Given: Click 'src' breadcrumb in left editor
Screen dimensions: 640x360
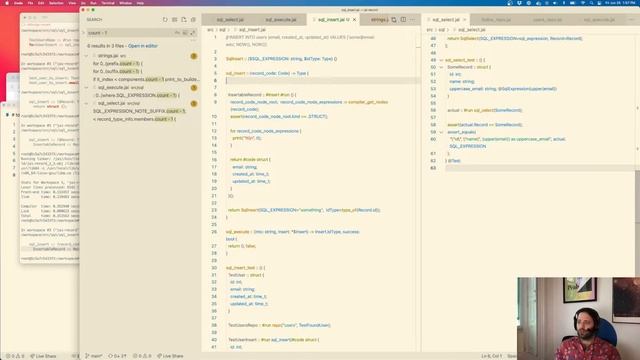Looking at the screenshot, I should pos(210,30).
